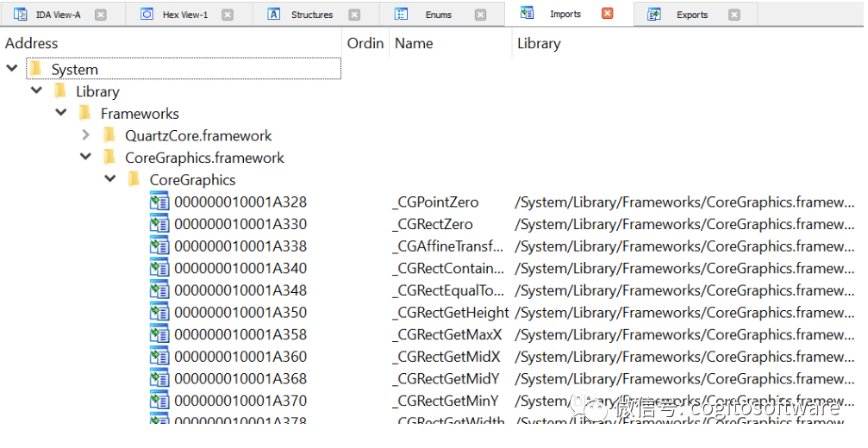Click the Hex View-1 tab icon
The height and width of the screenshot is (448, 868).
pyautogui.click(x=147, y=15)
